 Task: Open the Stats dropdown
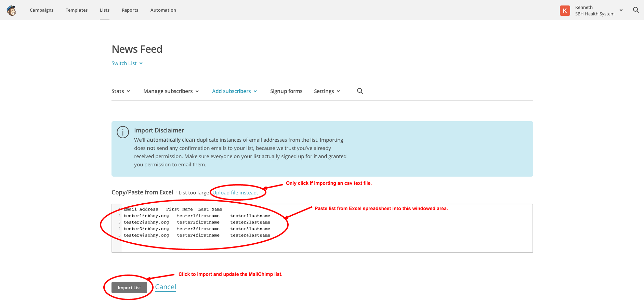[x=121, y=91]
